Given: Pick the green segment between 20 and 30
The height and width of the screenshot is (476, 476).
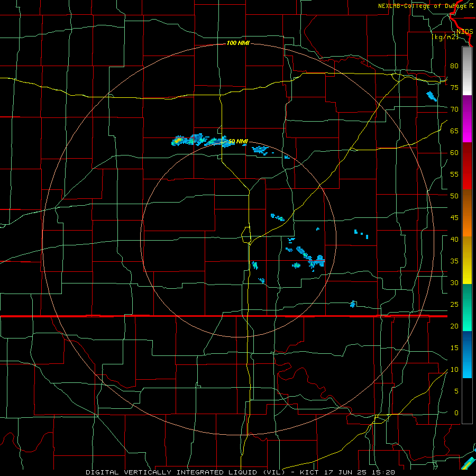Looking at the screenshot, I should pos(467,307).
